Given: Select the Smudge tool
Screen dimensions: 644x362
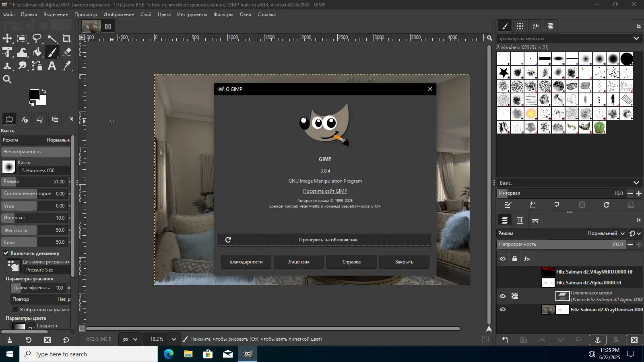Looking at the screenshot, I should [x=22, y=66].
